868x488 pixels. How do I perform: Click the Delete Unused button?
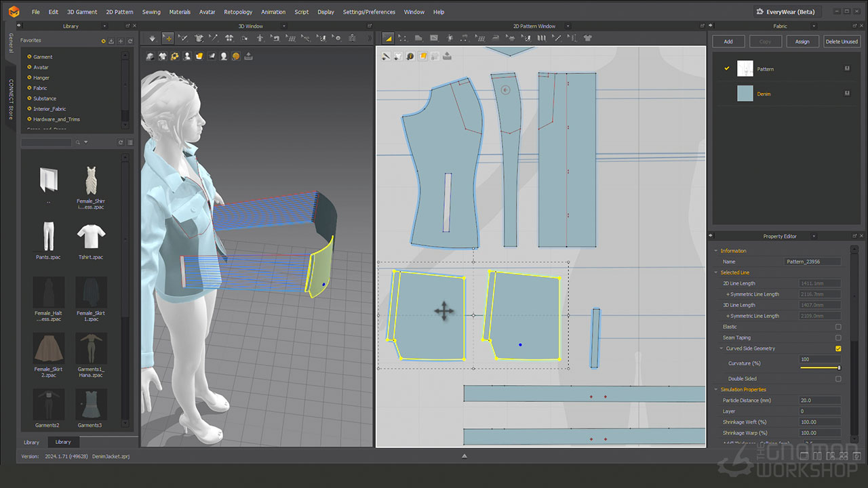click(x=842, y=41)
